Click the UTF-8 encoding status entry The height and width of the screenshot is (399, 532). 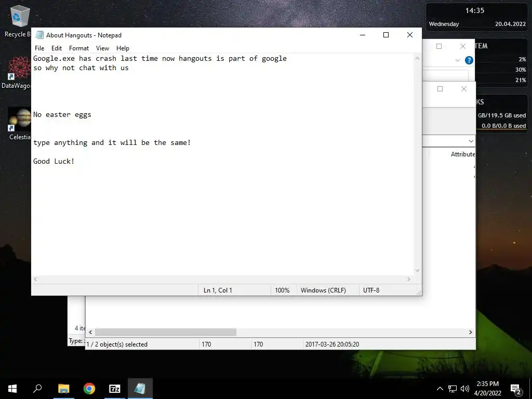tap(371, 290)
